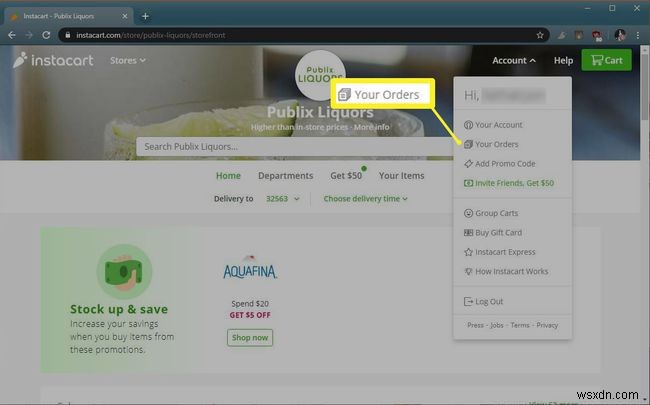Open the Press footer link
650x405 pixels.
click(x=475, y=325)
